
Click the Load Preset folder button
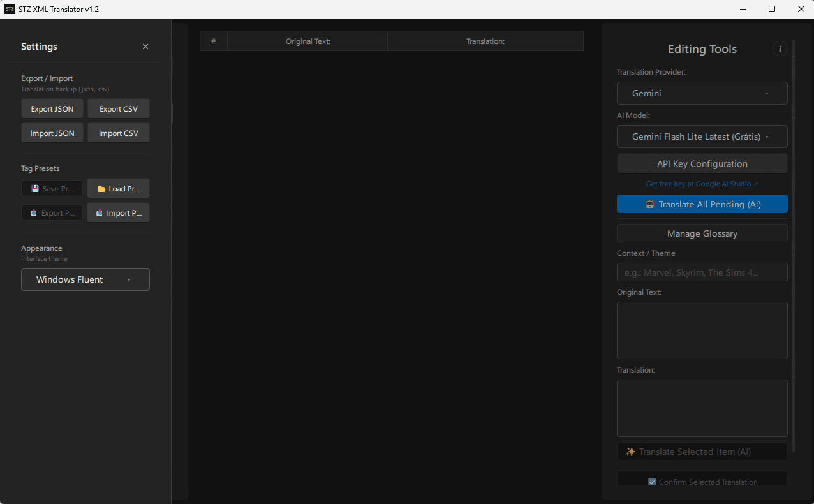click(119, 189)
